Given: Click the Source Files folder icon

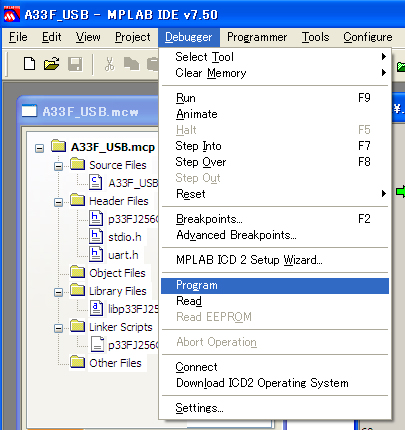Looking at the screenshot, I should (78, 164).
